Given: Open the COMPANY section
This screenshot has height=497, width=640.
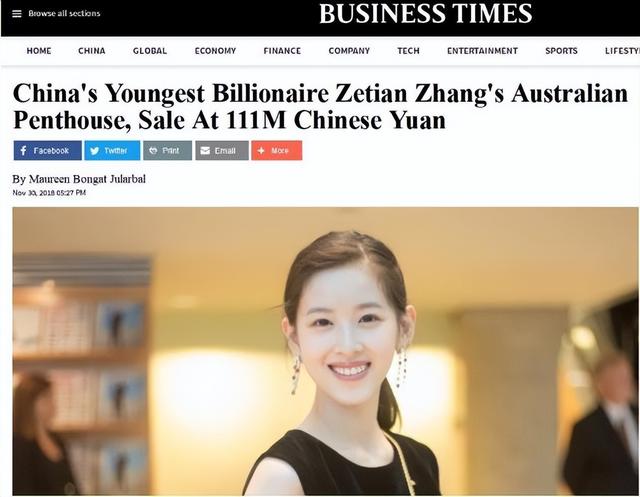Looking at the screenshot, I should [349, 51].
